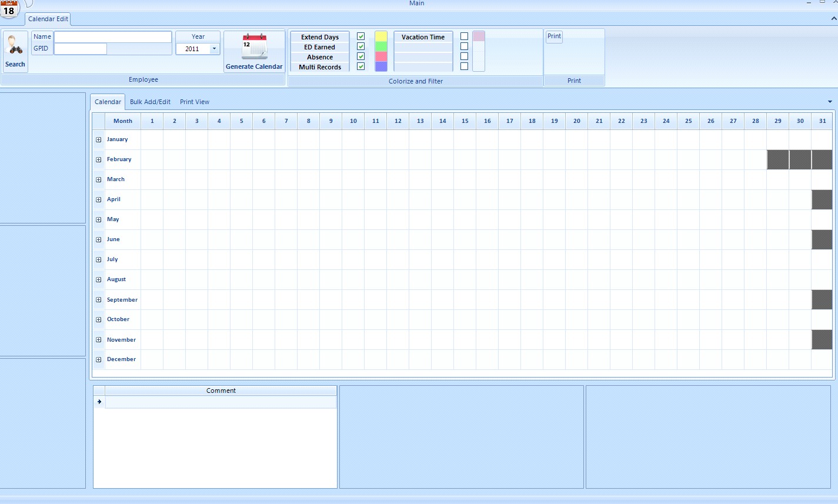This screenshot has height=504, width=838.
Task: Click the "Colorize and Filter" group caption
Action: [416, 81]
